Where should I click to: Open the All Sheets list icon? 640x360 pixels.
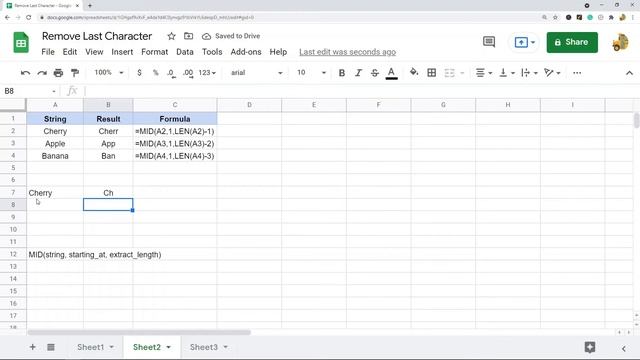coord(51,347)
